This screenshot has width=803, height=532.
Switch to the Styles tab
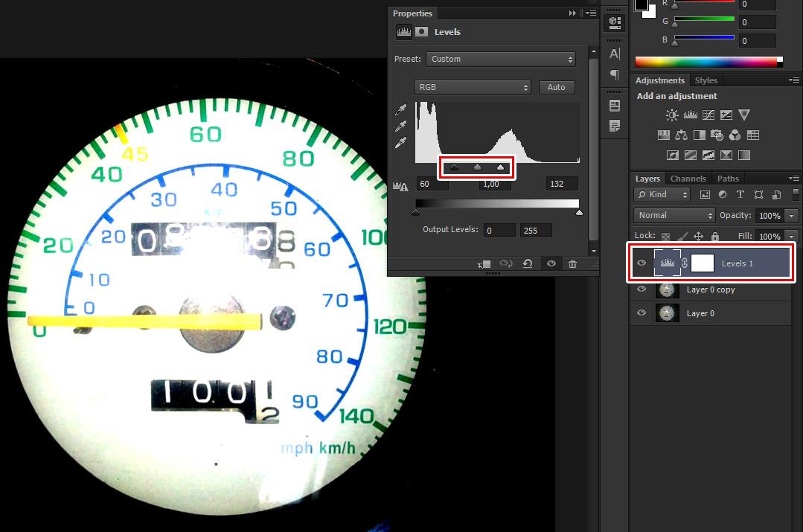[706, 80]
